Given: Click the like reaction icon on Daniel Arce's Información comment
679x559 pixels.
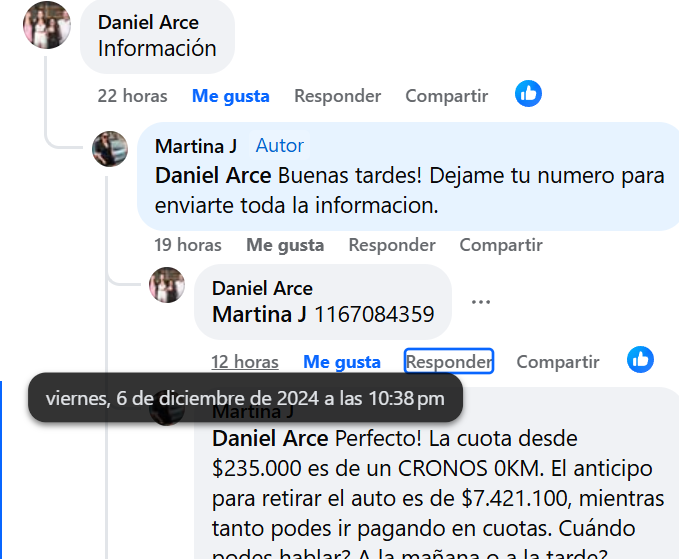Looking at the screenshot, I should [528, 94].
